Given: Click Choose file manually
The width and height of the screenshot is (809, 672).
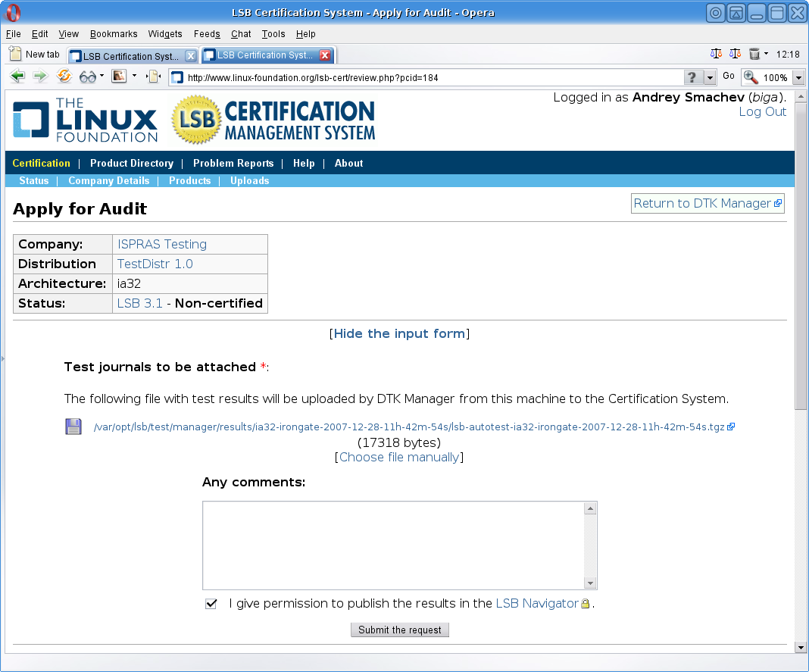Looking at the screenshot, I should tap(399, 458).
